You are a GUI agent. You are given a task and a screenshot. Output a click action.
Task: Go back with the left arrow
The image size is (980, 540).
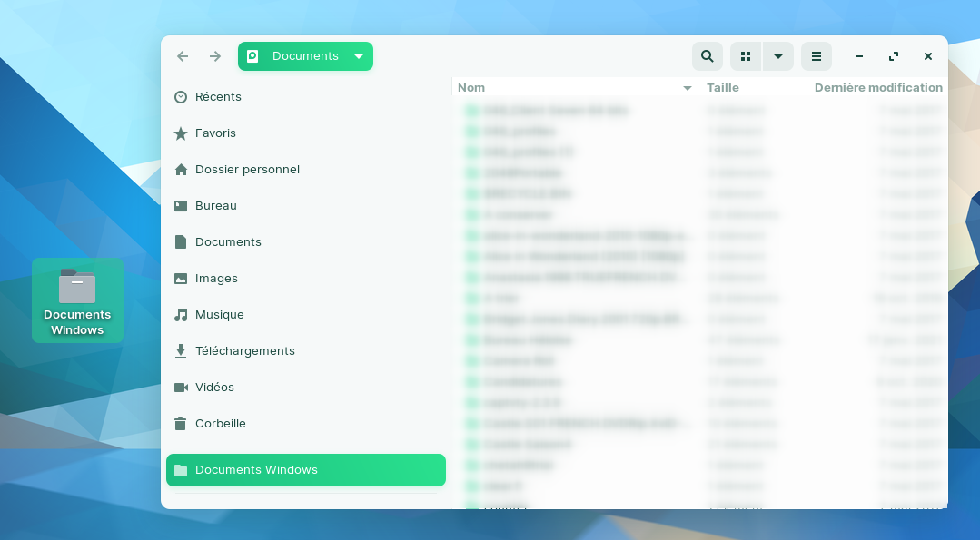183,56
